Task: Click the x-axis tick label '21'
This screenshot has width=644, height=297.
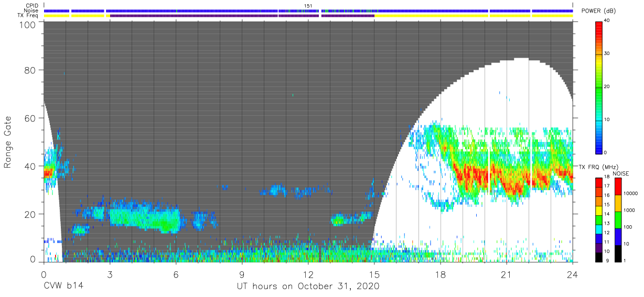Action: (x=507, y=274)
